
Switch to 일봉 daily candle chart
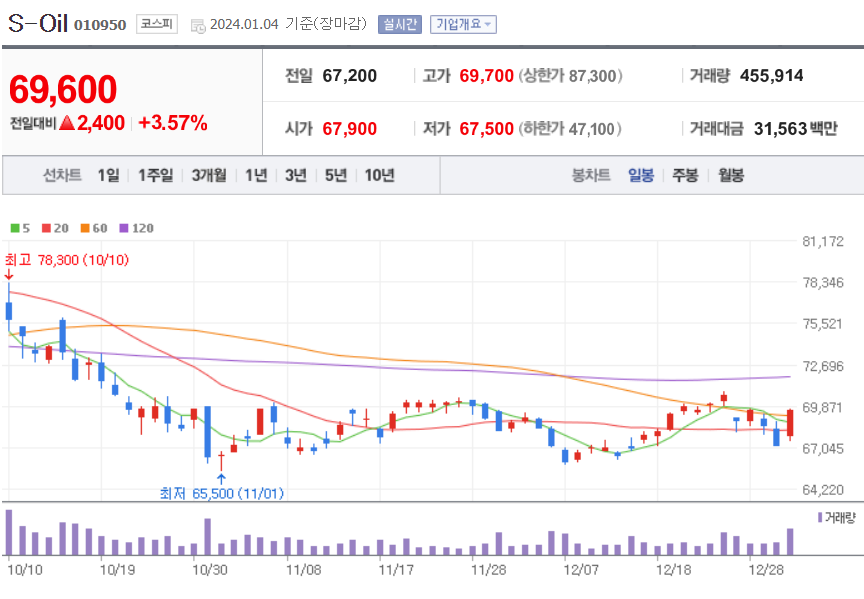tap(641, 175)
